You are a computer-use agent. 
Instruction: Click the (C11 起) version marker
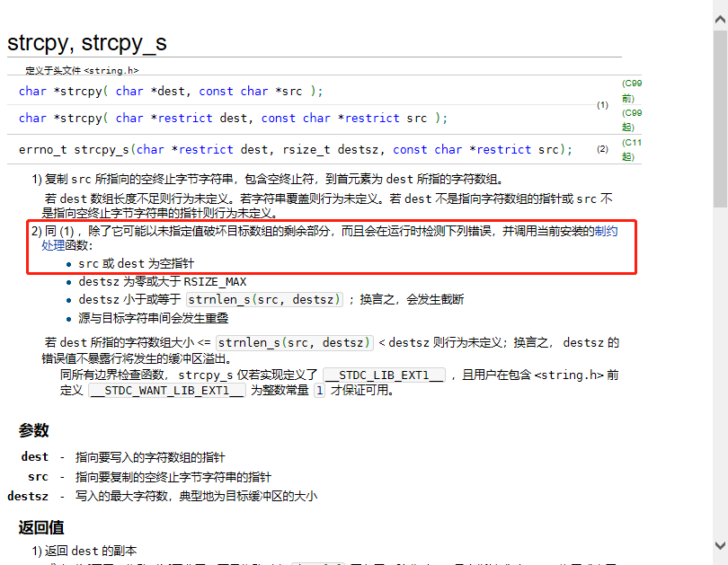pyautogui.click(x=632, y=149)
